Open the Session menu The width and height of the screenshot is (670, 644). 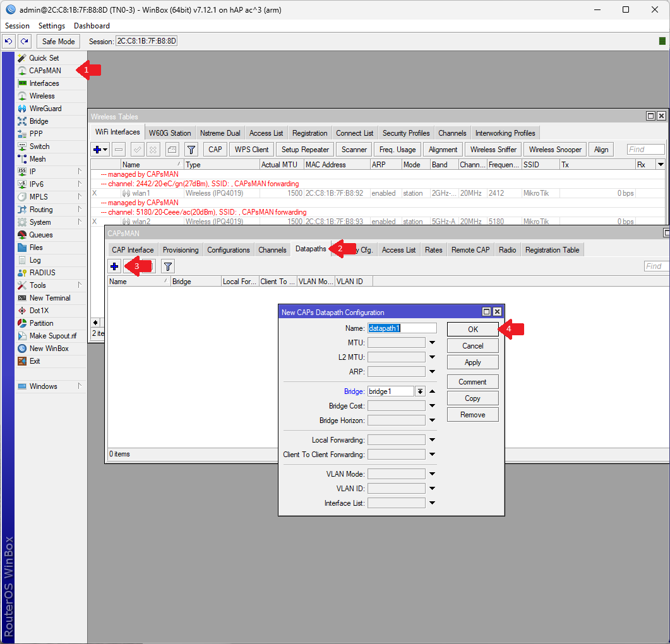tap(16, 25)
